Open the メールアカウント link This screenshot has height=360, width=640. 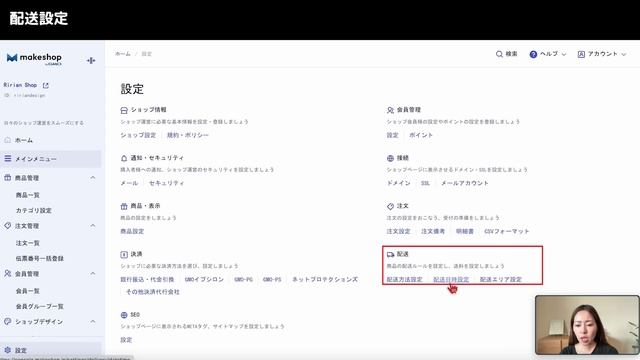[x=464, y=183]
